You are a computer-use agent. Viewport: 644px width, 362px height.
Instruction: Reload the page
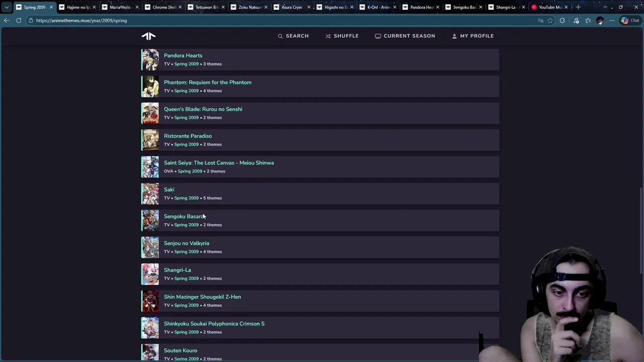(19, 21)
